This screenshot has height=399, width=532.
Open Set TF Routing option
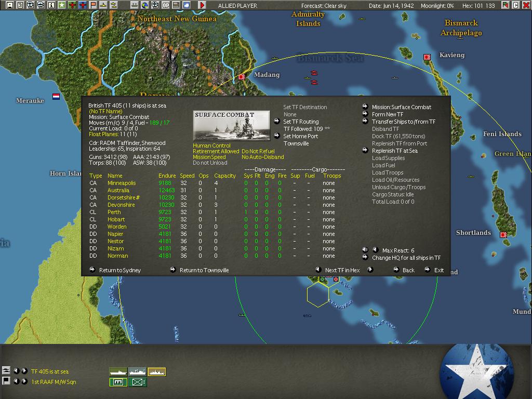pos(301,122)
